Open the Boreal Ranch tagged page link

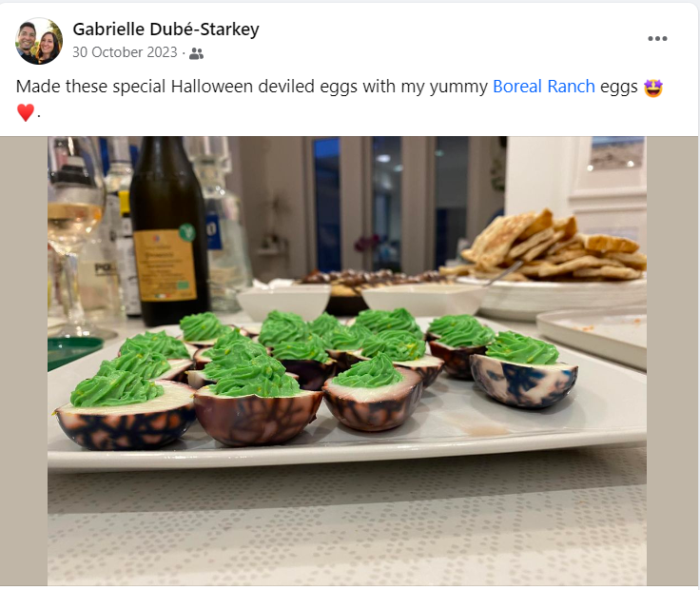click(544, 87)
